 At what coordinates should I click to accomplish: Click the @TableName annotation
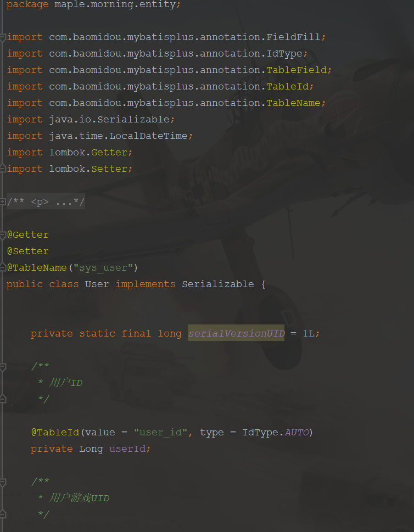pyautogui.click(x=37, y=268)
